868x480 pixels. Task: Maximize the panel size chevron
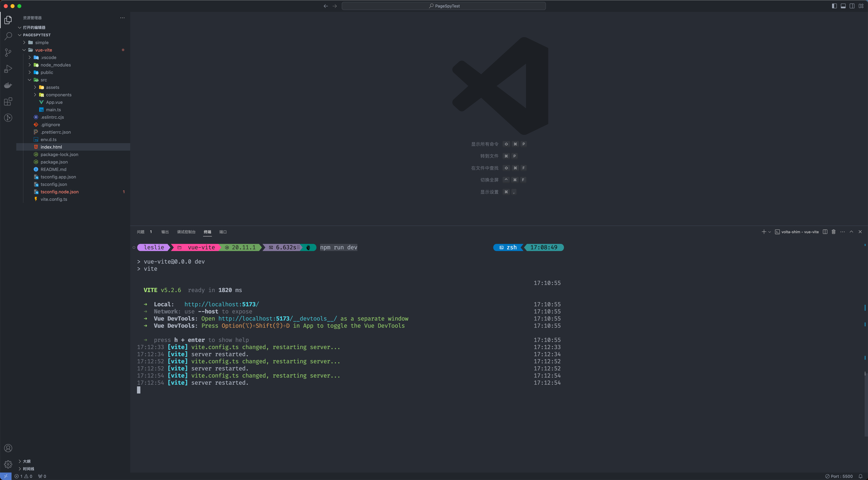tap(851, 232)
